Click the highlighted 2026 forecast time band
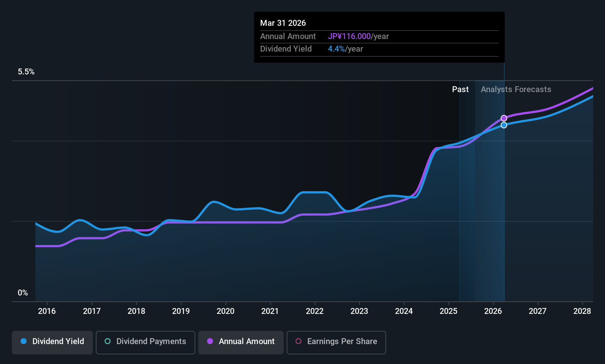Viewport: 605px width, 364px height. click(x=490, y=184)
